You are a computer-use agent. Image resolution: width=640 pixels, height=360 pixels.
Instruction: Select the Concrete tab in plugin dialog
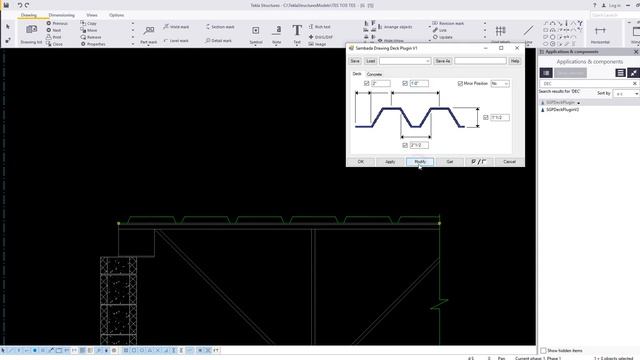[374, 74]
